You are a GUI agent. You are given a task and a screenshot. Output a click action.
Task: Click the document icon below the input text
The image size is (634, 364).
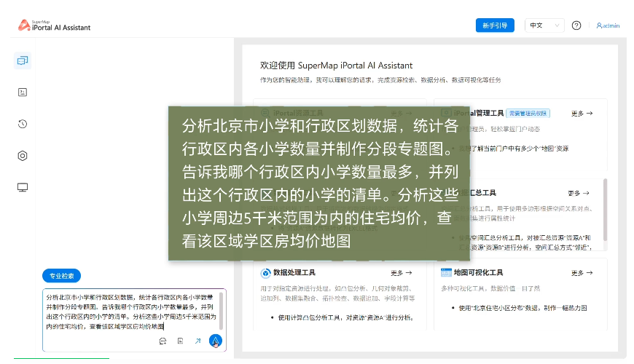coord(180,341)
